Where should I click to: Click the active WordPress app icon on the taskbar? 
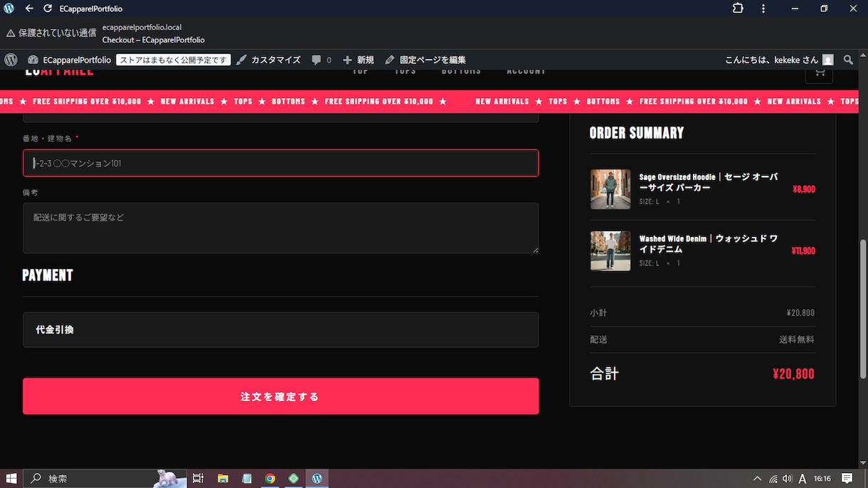point(317,479)
